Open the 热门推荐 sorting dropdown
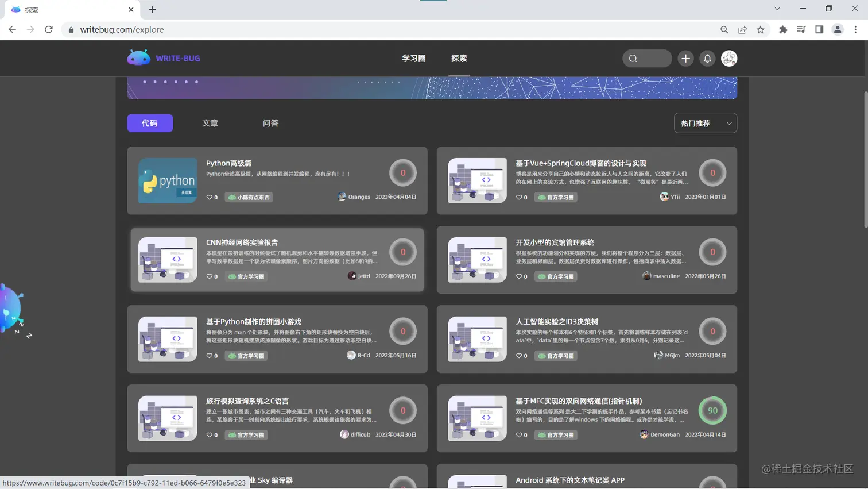This screenshot has width=868, height=489. click(x=705, y=123)
